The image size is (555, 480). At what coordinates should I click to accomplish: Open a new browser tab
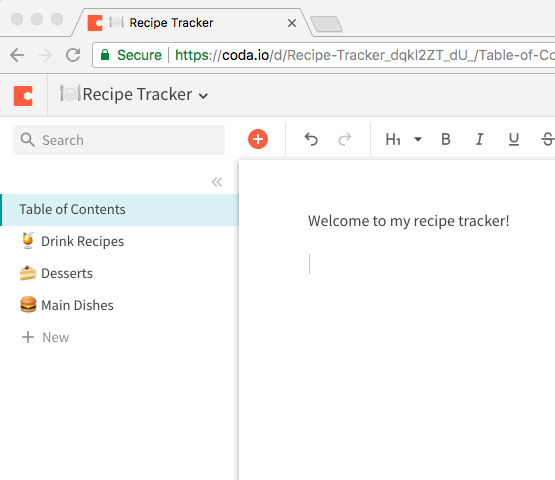click(326, 24)
